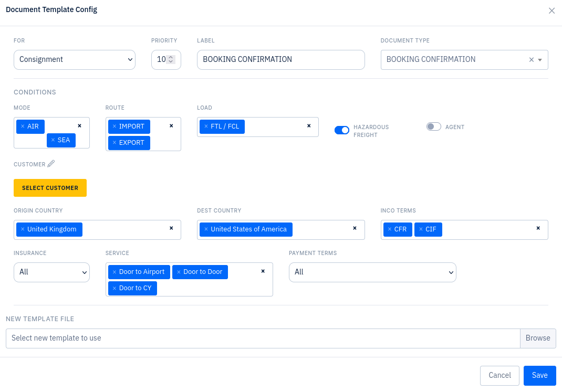562x392 pixels.
Task: Cancel the template configuration
Action: pyautogui.click(x=499, y=375)
